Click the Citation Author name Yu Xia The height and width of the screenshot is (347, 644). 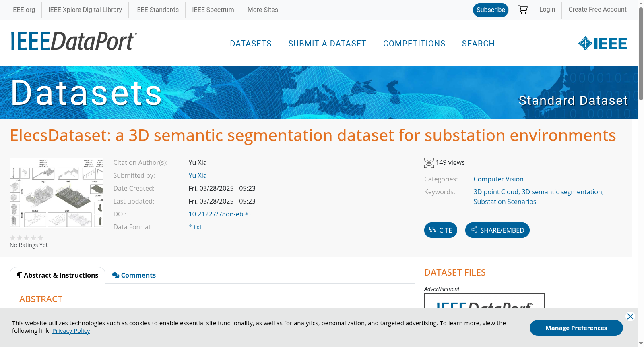[x=198, y=163]
